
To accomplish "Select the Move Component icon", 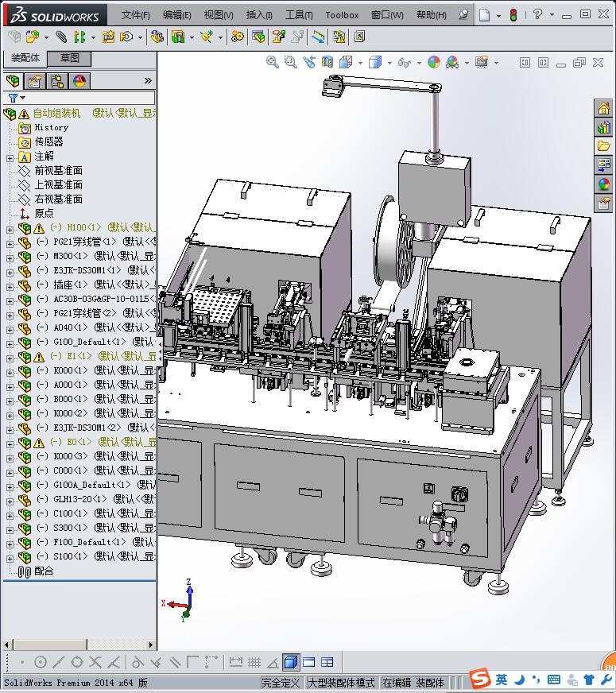I will point(127,37).
